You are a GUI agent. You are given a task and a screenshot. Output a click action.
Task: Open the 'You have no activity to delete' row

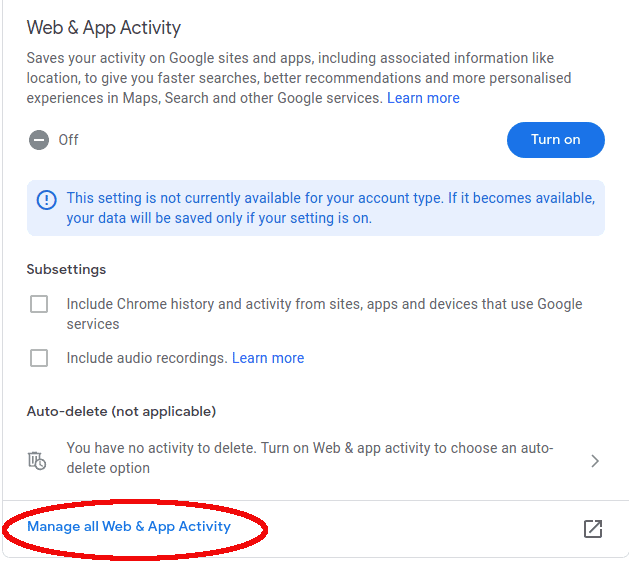point(315,458)
